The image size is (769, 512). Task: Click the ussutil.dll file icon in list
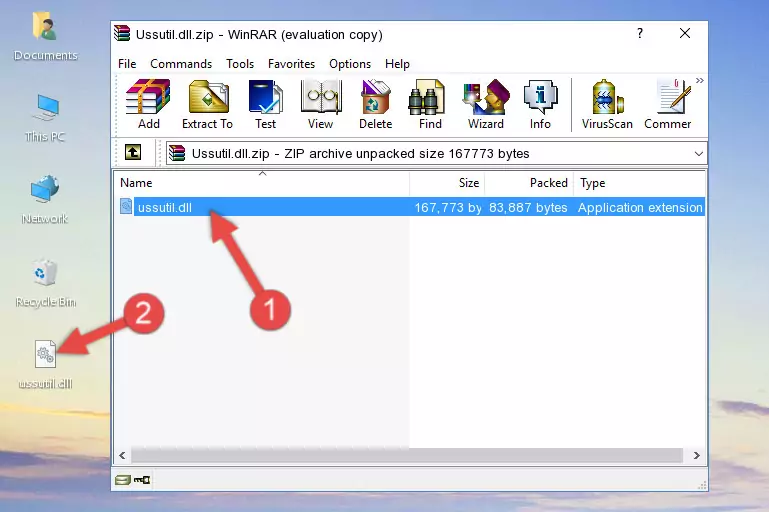[x=126, y=206]
